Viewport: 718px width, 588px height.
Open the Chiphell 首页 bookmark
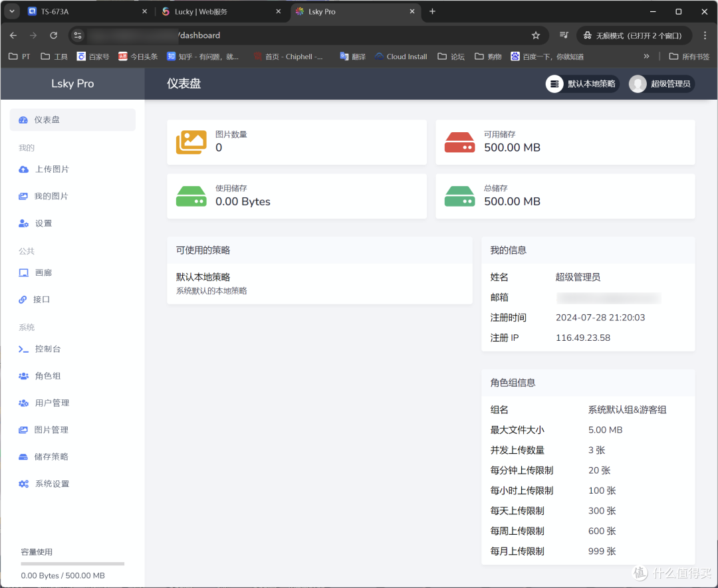click(x=289, y=56)
